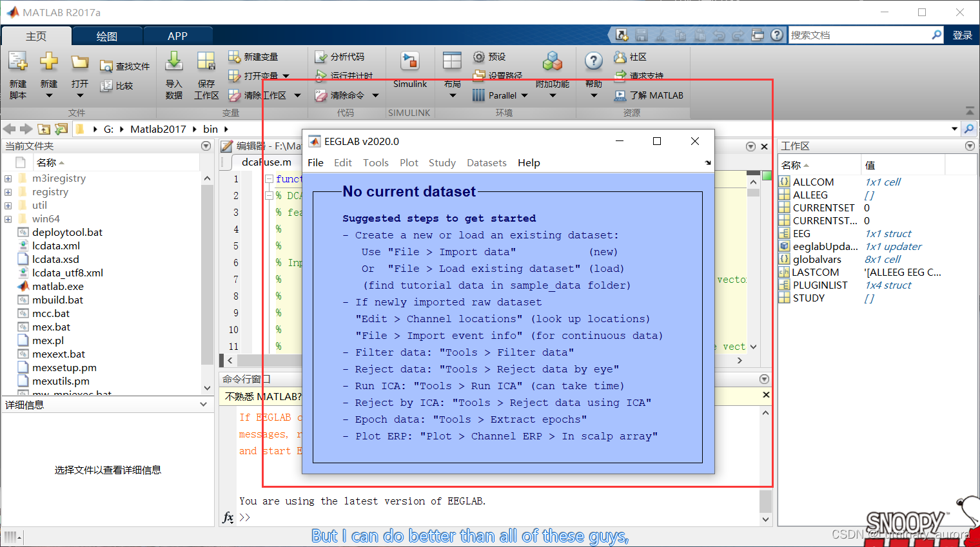Select matlab.exe in Current Folder
The width and height of the screenshot is (980, 547).
click(x=57, y=286)
